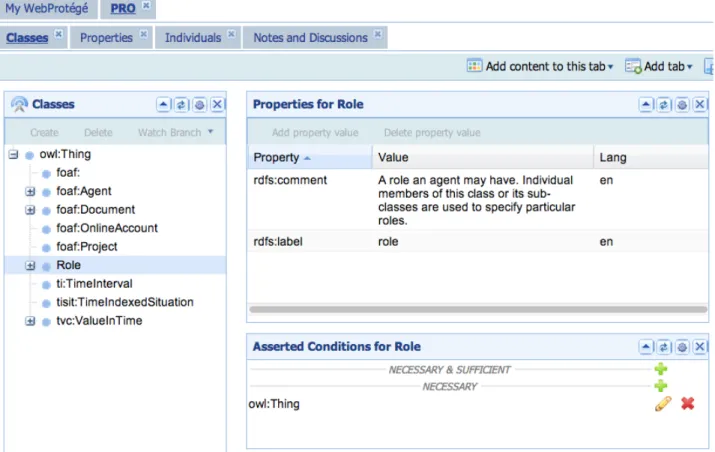Image resolution: width=715 pixels, height=452 pixels.
Task: Select the owl:Thing class in tree
Action: point(65,154)
